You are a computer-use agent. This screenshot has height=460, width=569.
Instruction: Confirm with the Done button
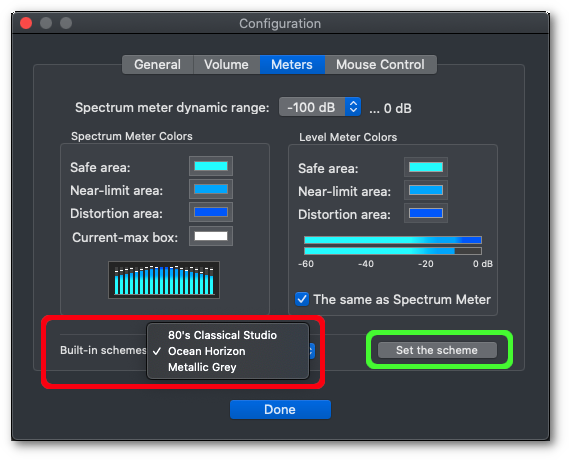click(280, 410)
